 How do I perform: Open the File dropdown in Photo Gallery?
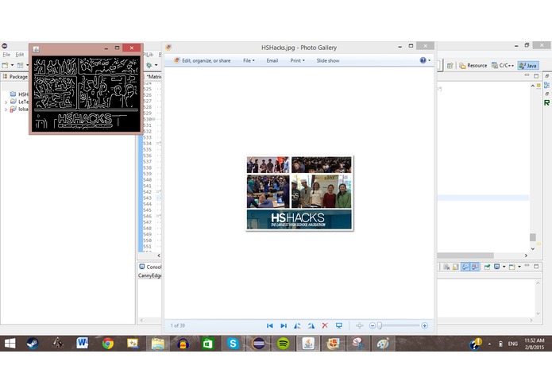[249, 60]
